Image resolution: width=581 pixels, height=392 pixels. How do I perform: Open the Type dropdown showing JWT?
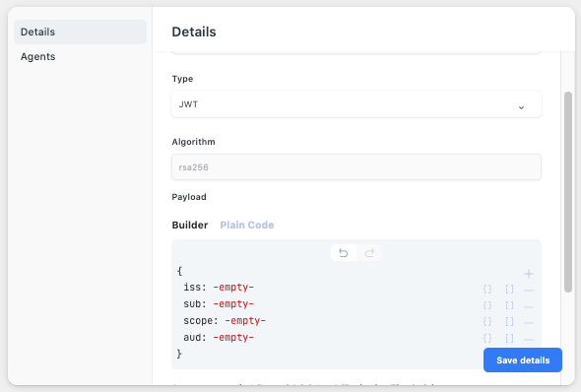coord(356,104)
